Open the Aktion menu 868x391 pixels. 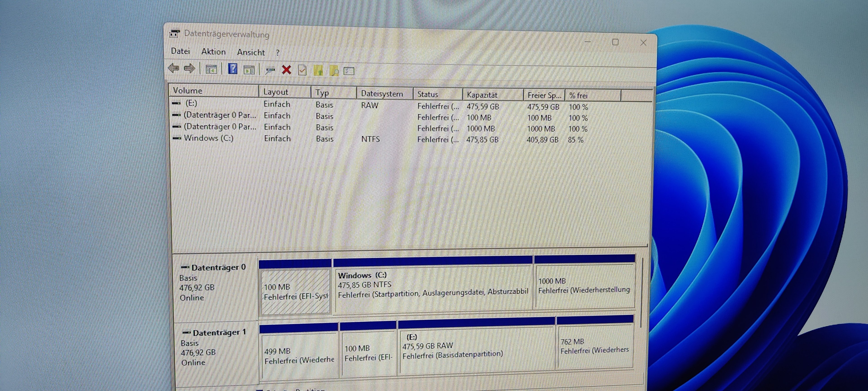coord(213,52)
